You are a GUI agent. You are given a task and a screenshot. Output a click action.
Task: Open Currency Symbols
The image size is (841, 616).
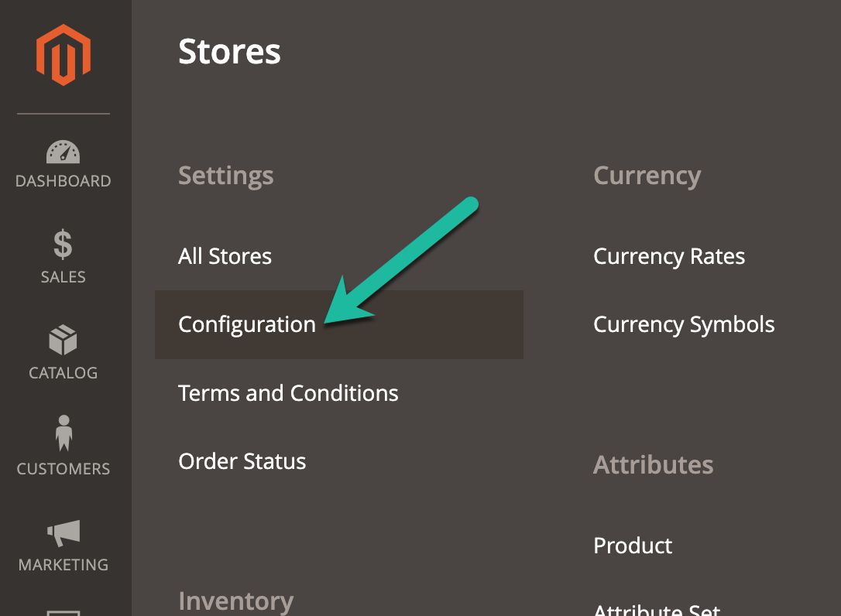pos(684,324)
